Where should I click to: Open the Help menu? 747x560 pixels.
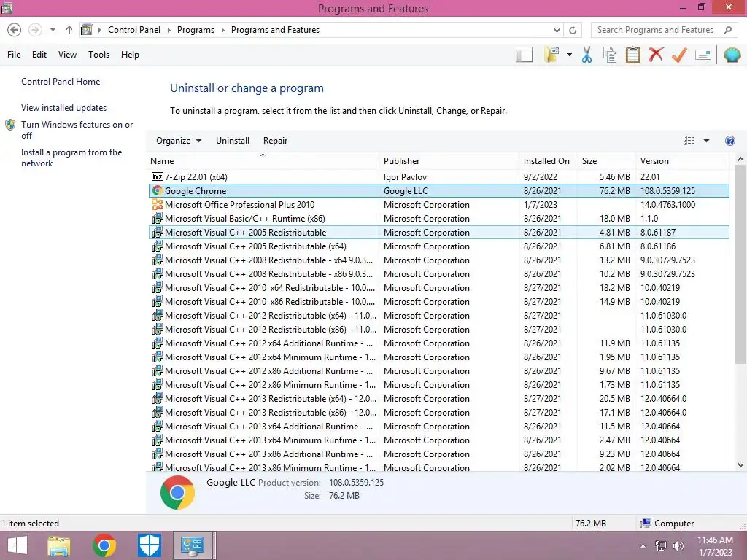tap(130, 55)
